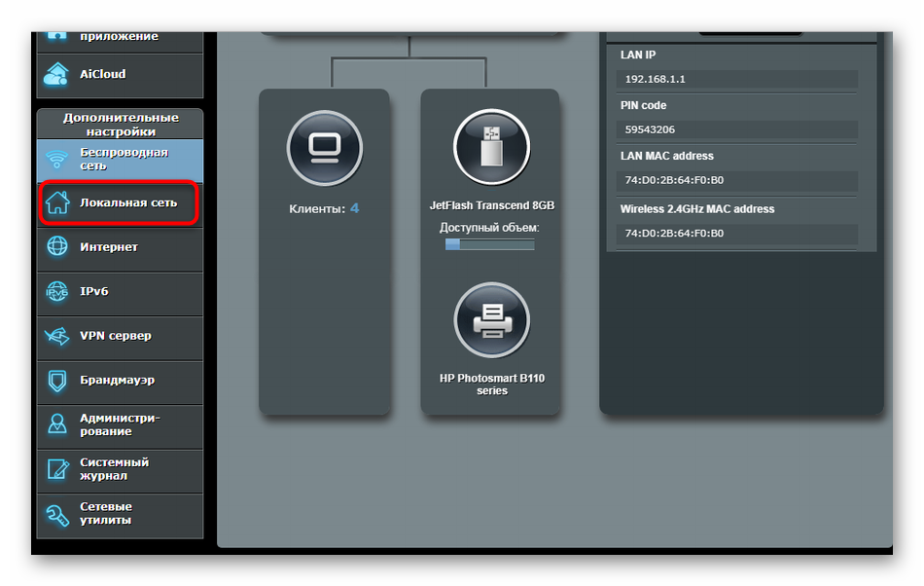Screen dimensions: 924x586
Task: Click the PIN code field 59543206
Action: tap(736, 129)
